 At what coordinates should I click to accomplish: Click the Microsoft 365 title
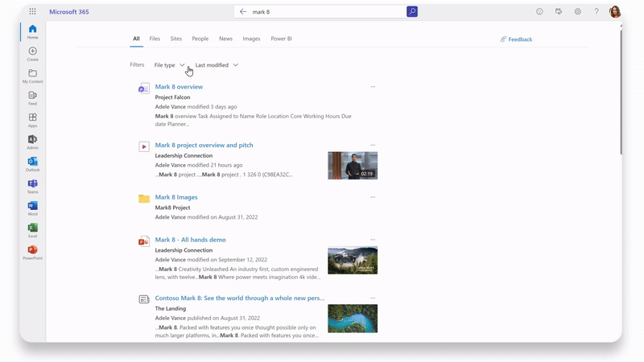(x=69, y=12)
